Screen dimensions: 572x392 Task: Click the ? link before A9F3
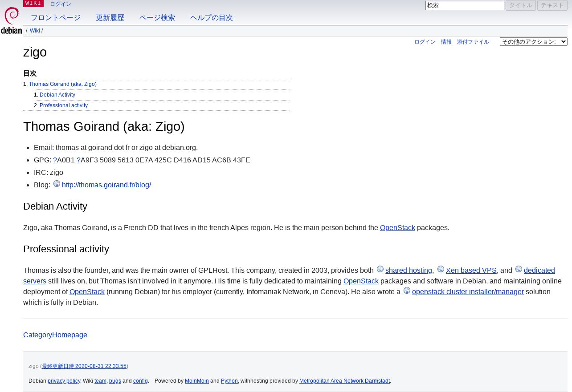click(x=78, y=160)
